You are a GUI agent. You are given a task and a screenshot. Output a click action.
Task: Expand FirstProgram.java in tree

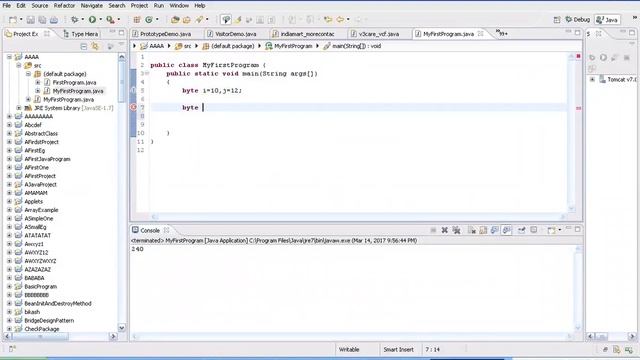pos(38,82)
